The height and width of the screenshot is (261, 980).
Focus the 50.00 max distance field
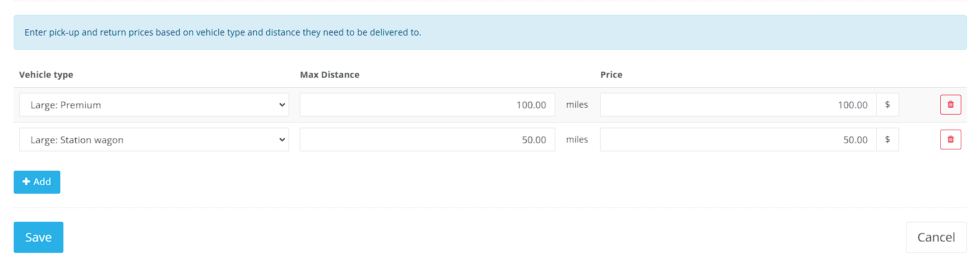tap(427, 140)
